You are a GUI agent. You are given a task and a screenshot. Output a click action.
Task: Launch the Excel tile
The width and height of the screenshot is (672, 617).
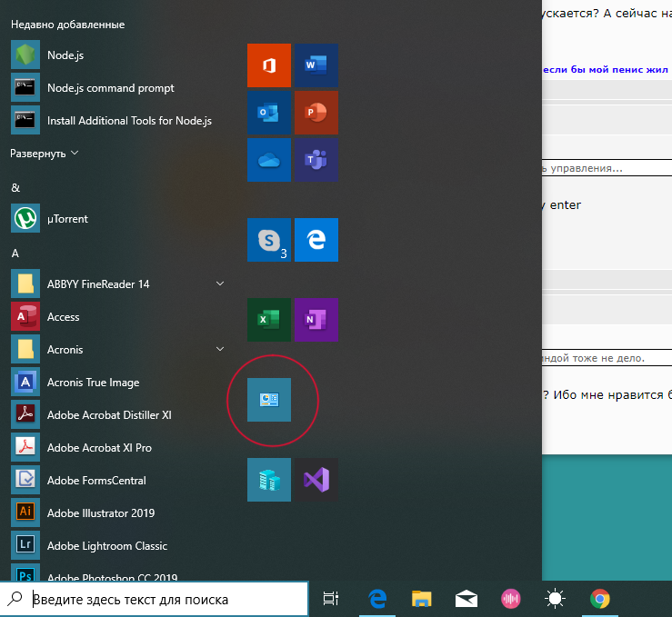tap(269, 320)
